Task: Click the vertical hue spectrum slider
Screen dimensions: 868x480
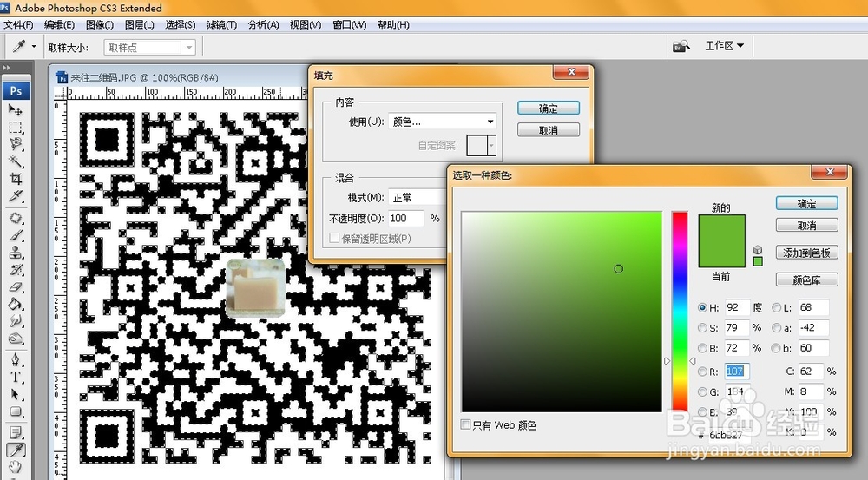Action: (x=680, y=311)
